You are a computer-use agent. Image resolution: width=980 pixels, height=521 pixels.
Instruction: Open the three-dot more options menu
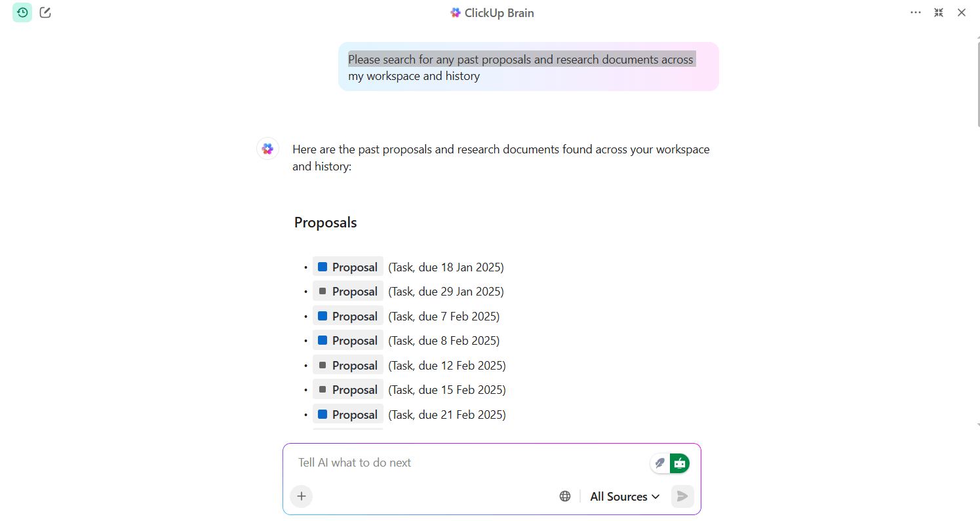click(916, 12)
